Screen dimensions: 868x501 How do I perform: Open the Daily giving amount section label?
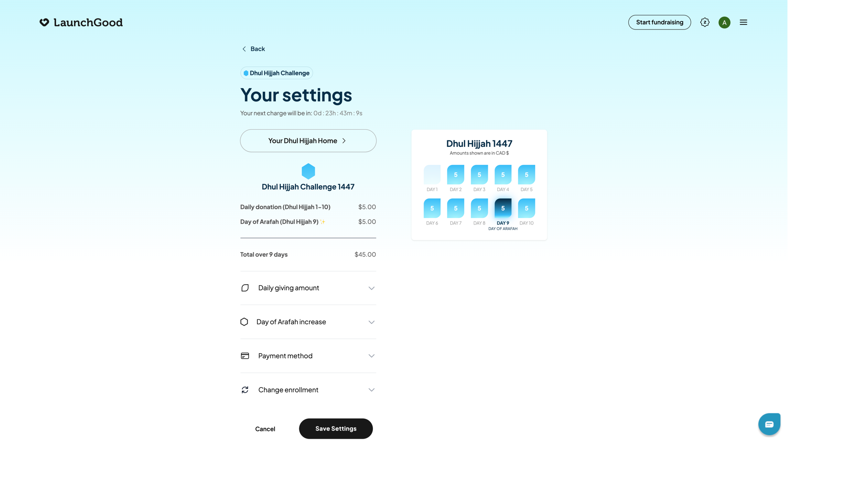click(288, 288)
